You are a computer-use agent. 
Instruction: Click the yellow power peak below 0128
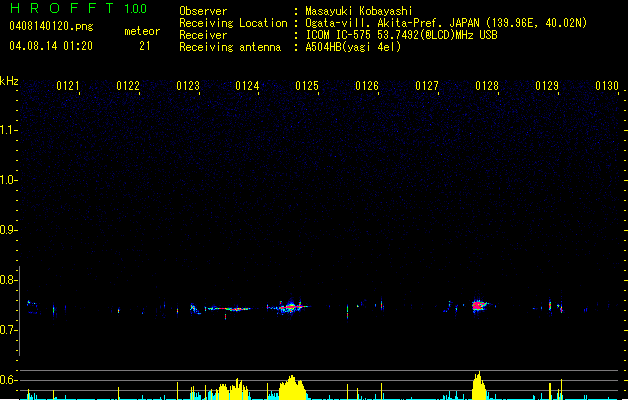point(479,386)
